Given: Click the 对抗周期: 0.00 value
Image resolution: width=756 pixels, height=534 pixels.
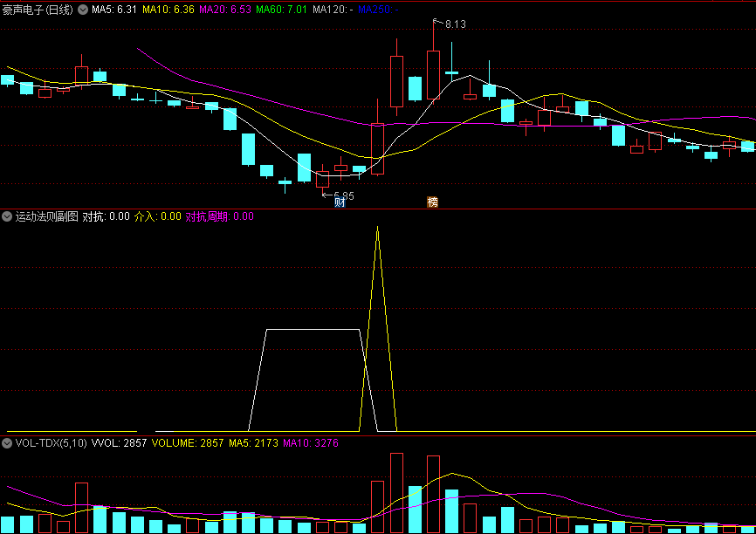Looking at the screenshot, I should pos(220,217).
